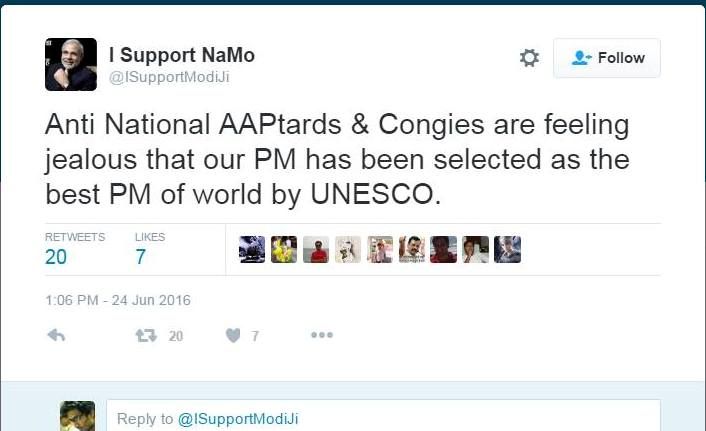Click the fifth avatar in the likers row
This screenshot has width=706, height=431.
click(x=380, y=250)
